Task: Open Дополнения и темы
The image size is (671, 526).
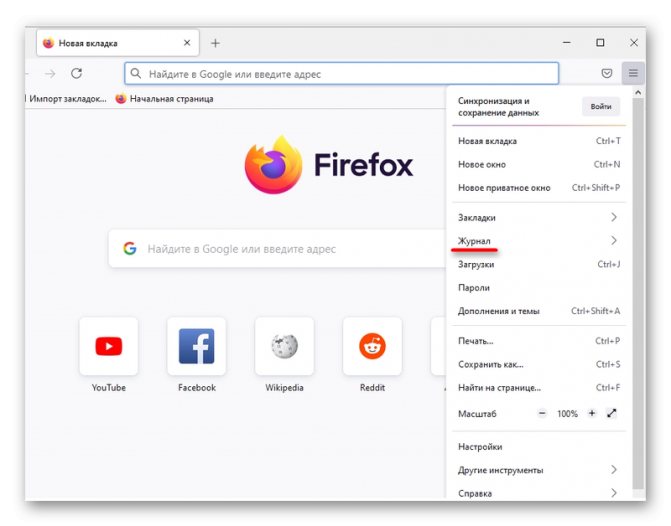Action: coord(539,311)
